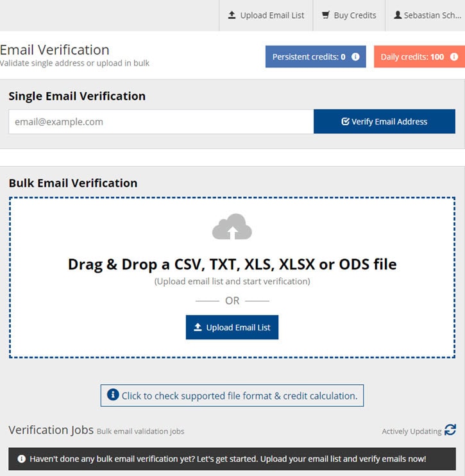Open Upload Email List in top navigation
This screenshot has height=476, width=465.
266,15
